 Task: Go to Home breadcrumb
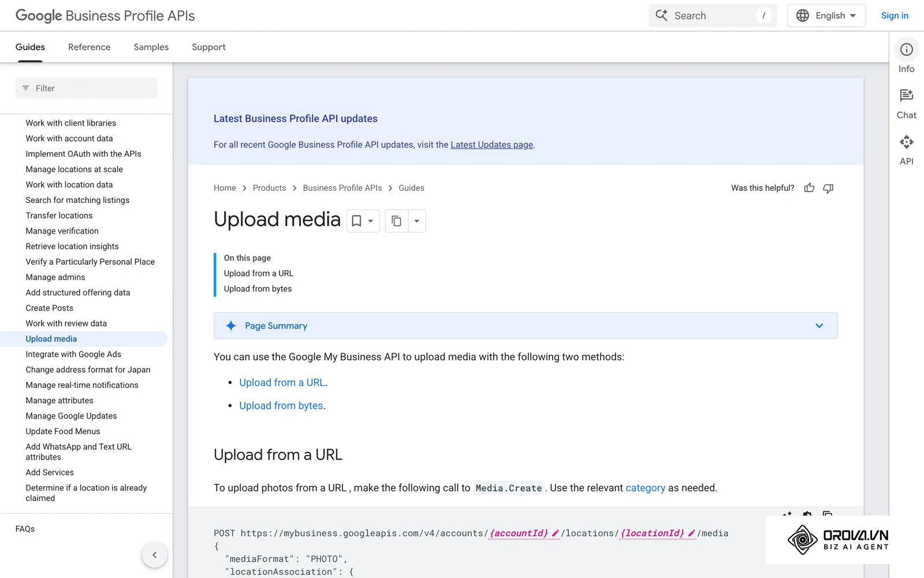point(225,188)
